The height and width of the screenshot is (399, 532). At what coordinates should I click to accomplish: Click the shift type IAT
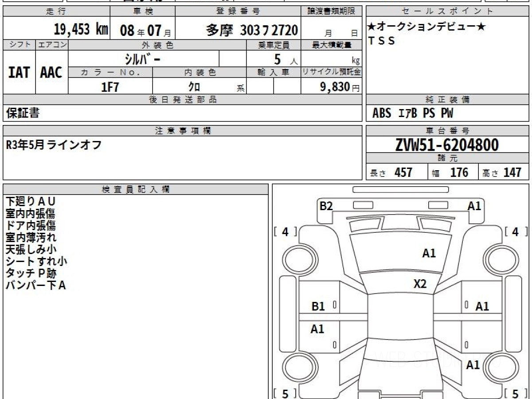(19, 73)
